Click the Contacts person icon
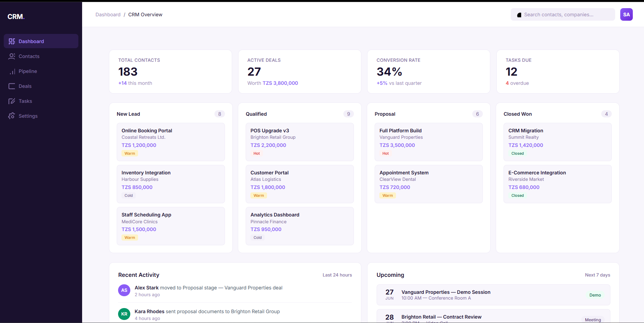This screenshot has width=644, height=323. (x=12, y=56)
